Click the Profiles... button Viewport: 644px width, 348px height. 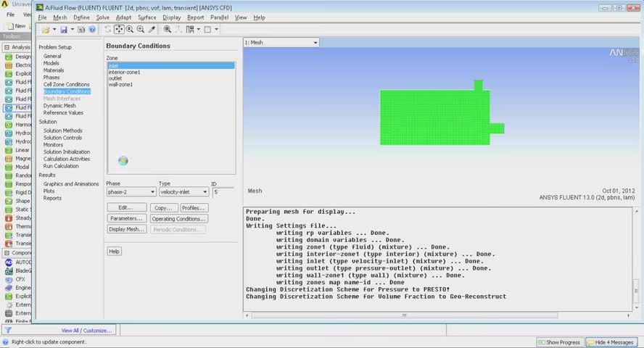[x=194, y=207]
